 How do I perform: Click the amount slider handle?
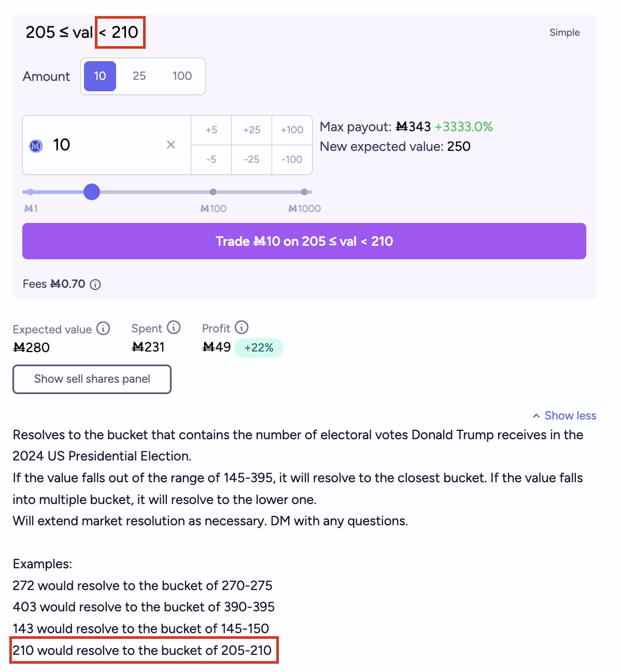tap(92, 192)
